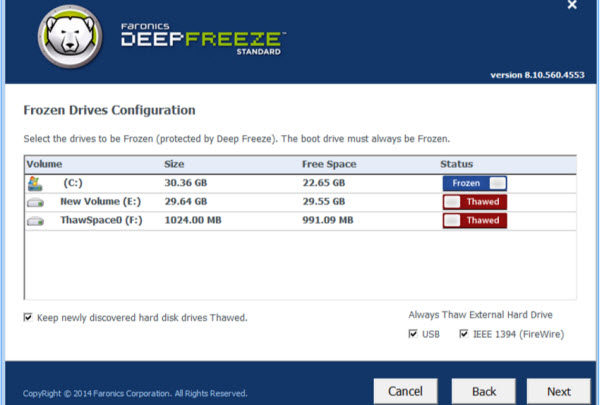Click the 30.36 GB size value
Viewport: 600px width, 405px height.
(186, 183)
